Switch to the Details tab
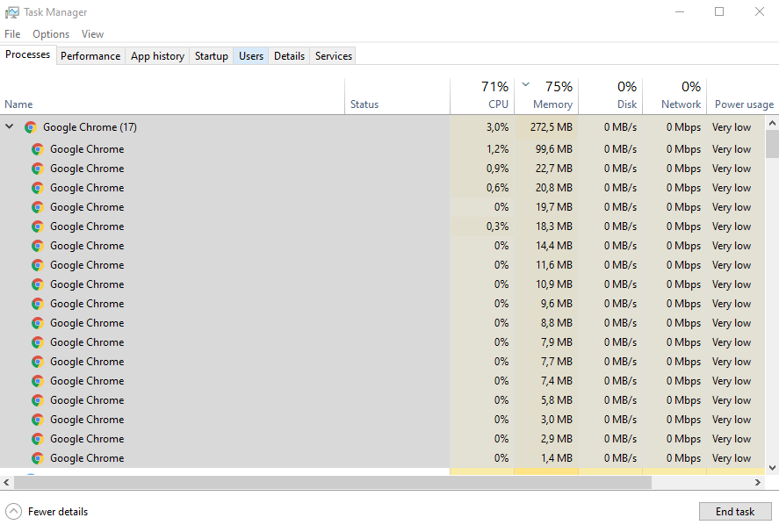Viewport: 779px width, 532px height. click(x=289, y=56)
